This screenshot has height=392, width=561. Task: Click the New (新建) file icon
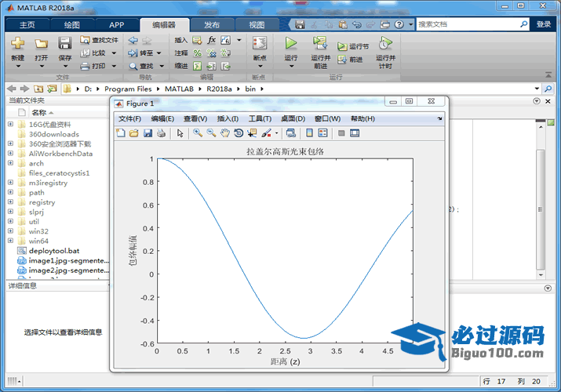pyautogui.click(x=17, y=43)
